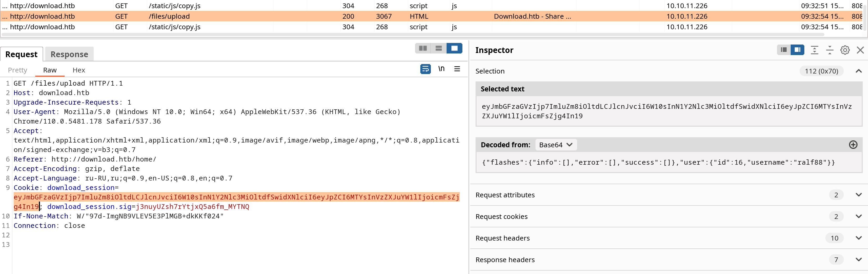Click the decoded JSON text box

669,162
